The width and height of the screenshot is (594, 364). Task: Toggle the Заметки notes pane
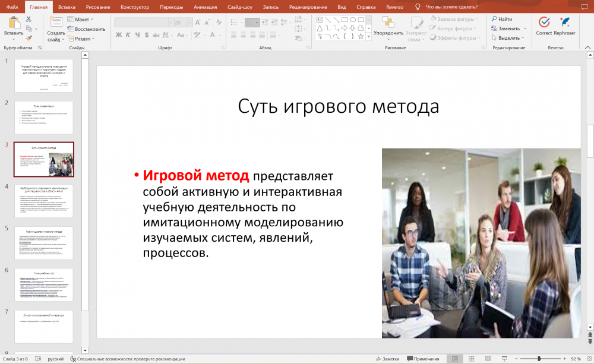[x=387, y=359]
